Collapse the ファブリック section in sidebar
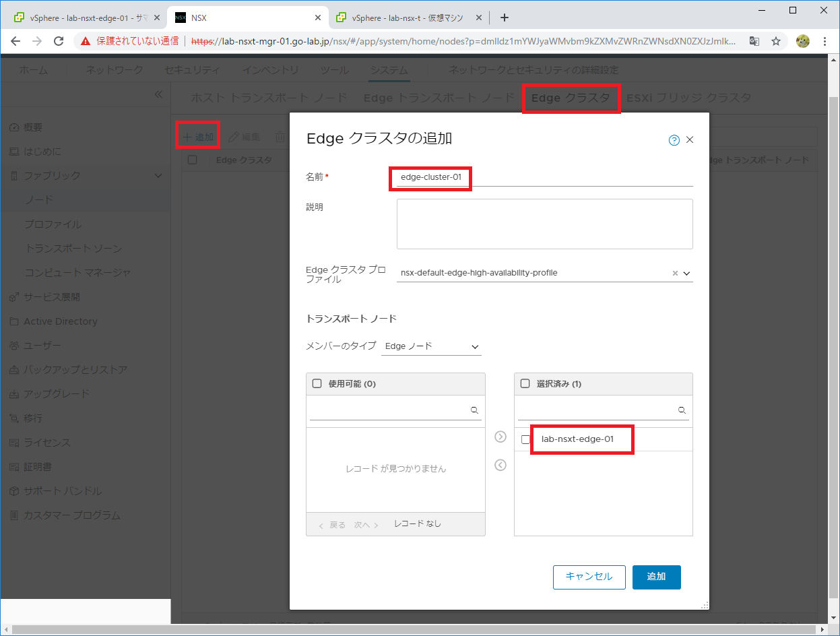This screenshot has width=840, height=636. (x=158, y=176)
